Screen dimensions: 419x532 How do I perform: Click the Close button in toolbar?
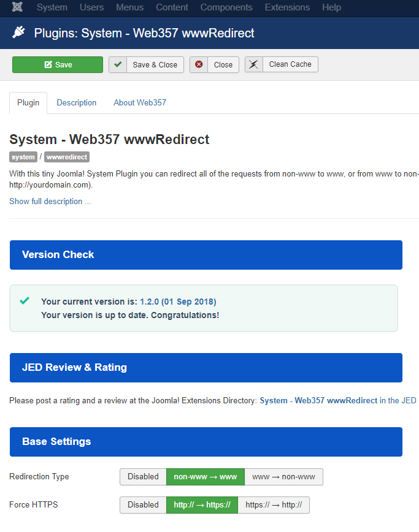point(214,64)
